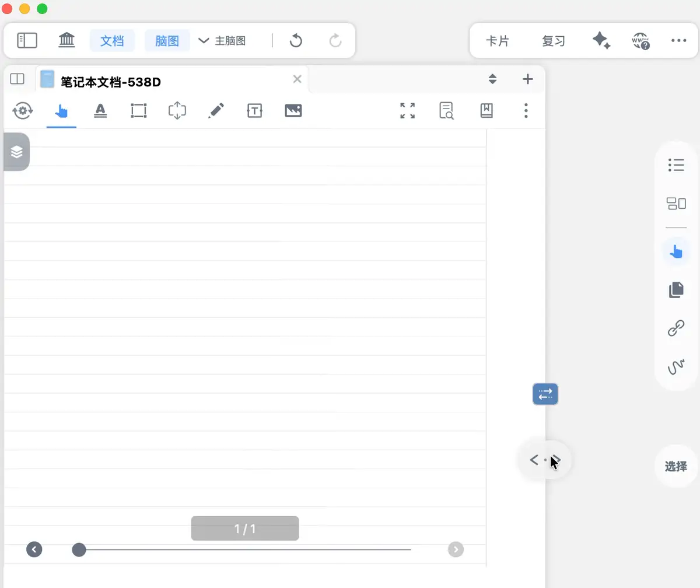Redo the last undone action
The height and width of the screenshot is (588, 700).
335,40
